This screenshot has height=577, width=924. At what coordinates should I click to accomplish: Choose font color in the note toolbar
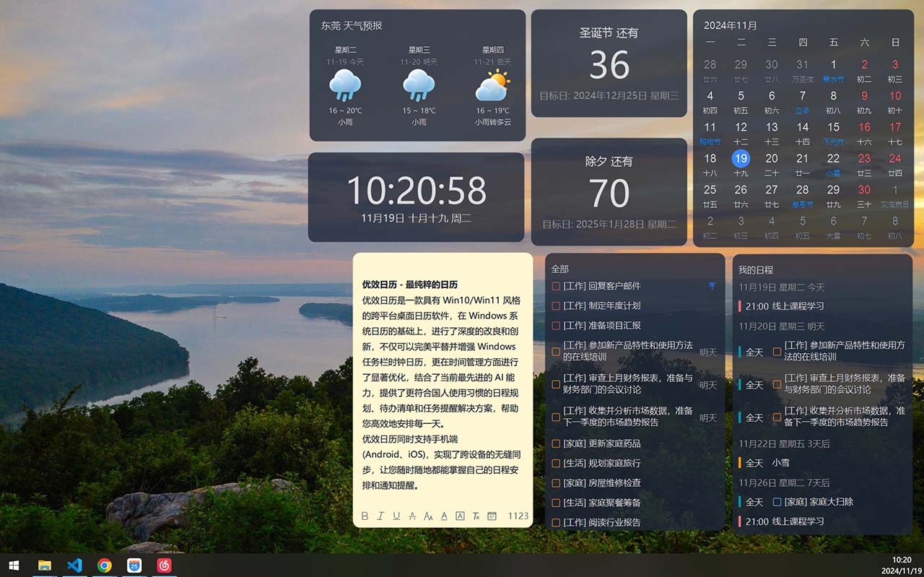tap(444, 516)
